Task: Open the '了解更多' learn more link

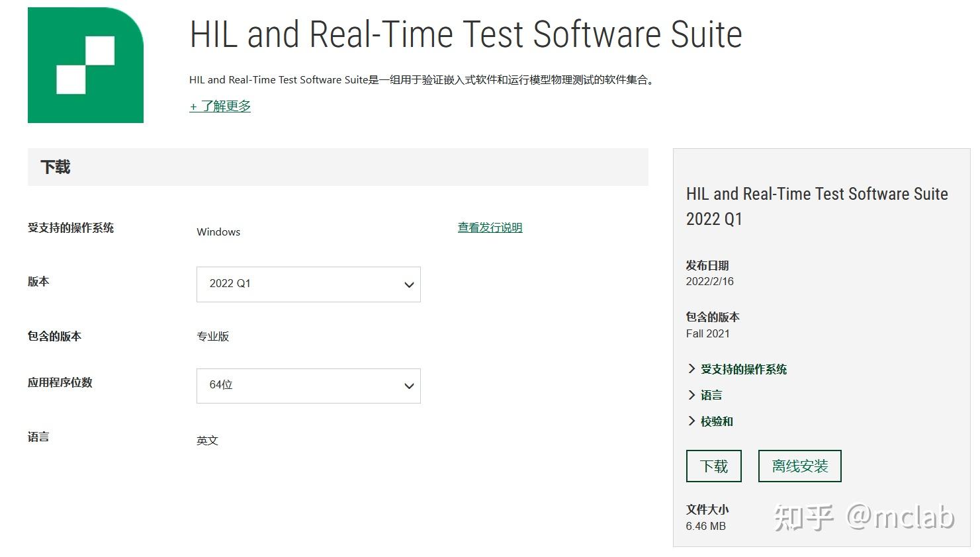Action: coord(220,106)
